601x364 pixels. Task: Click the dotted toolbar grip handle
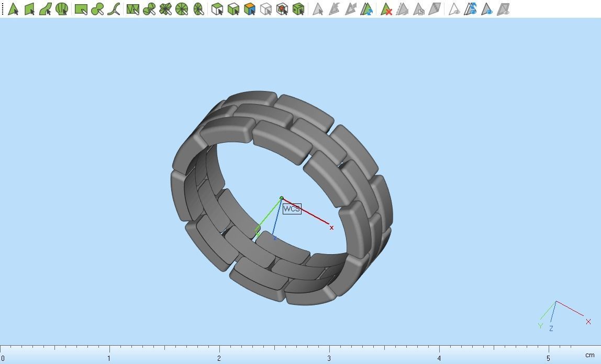(2, 9)
